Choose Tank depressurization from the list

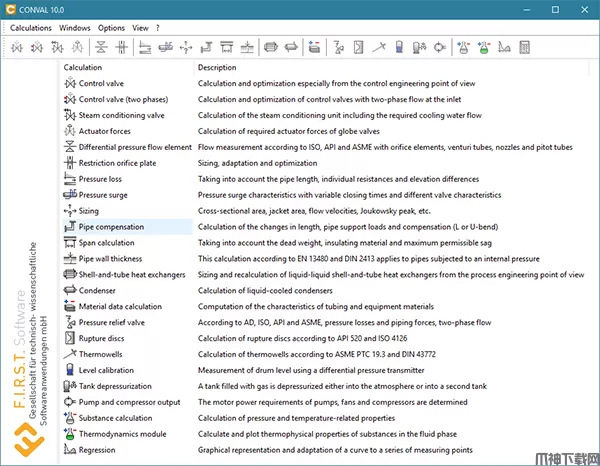point(115,386)
